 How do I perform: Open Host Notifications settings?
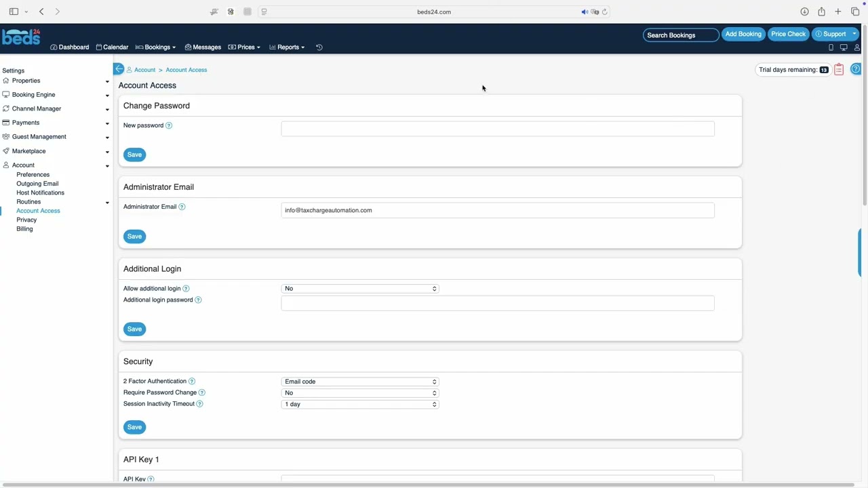[40, 193]
